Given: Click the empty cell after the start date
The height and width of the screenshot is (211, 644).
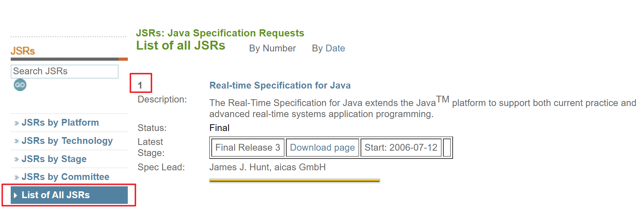Looking at the screenshot, I should coord(447,147).
